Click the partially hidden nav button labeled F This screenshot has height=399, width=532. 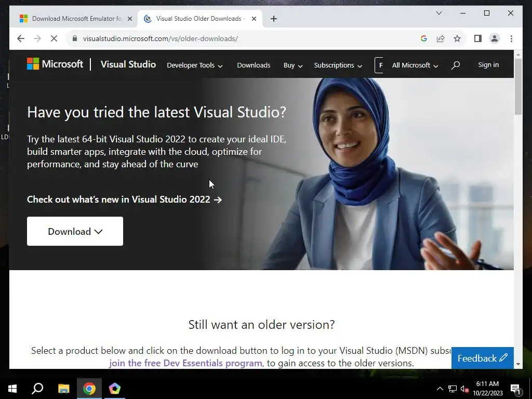tap(379, 65)
